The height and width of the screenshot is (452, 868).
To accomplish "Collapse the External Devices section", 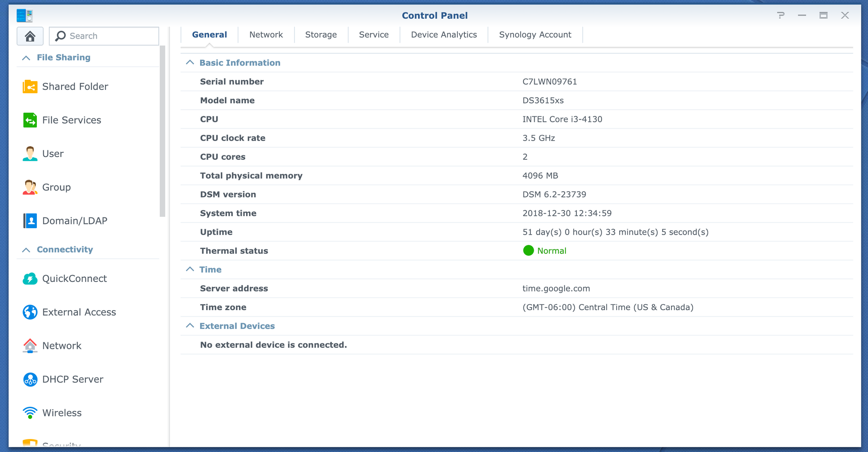I will 190,326.
